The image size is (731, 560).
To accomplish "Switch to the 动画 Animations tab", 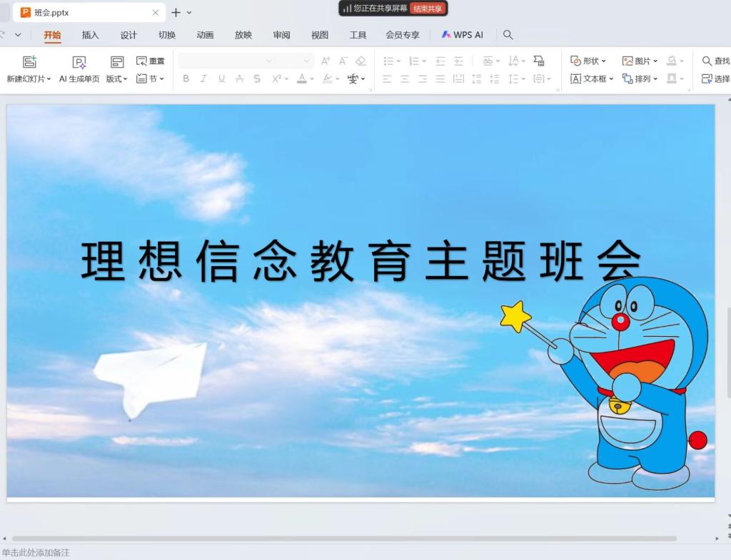I will pos(205,35).
